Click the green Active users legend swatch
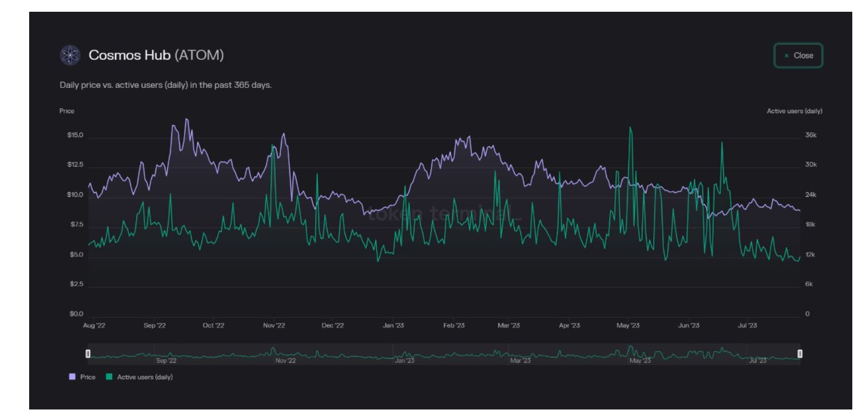This screenshot has height=419, width=868. click(x=109, y=377)
